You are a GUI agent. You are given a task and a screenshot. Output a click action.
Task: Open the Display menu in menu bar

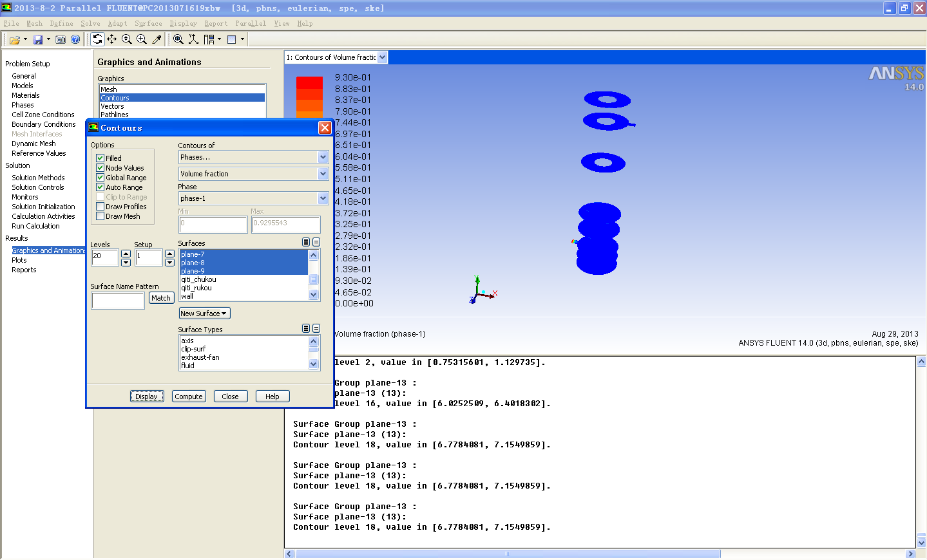pos(183,23)
